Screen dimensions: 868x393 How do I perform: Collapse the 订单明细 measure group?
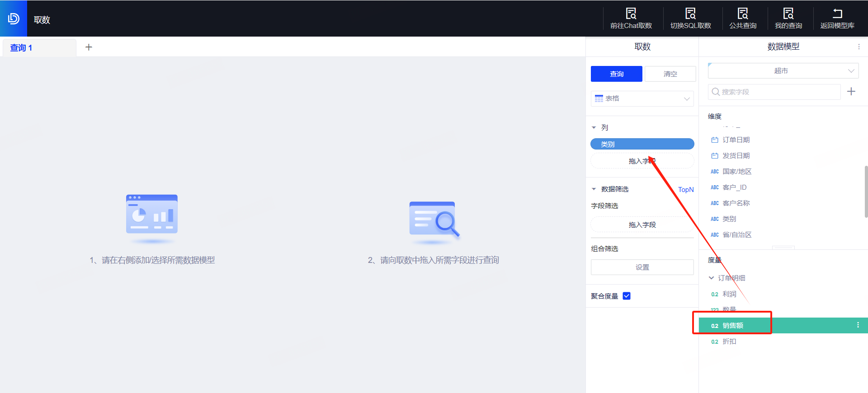coord(711,278)
